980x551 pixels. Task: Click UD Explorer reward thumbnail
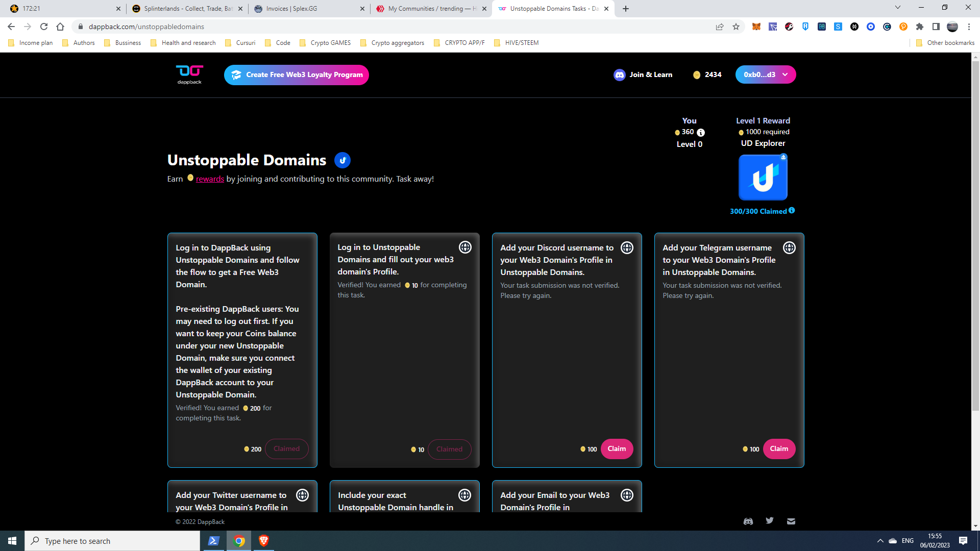pos(763,178)
